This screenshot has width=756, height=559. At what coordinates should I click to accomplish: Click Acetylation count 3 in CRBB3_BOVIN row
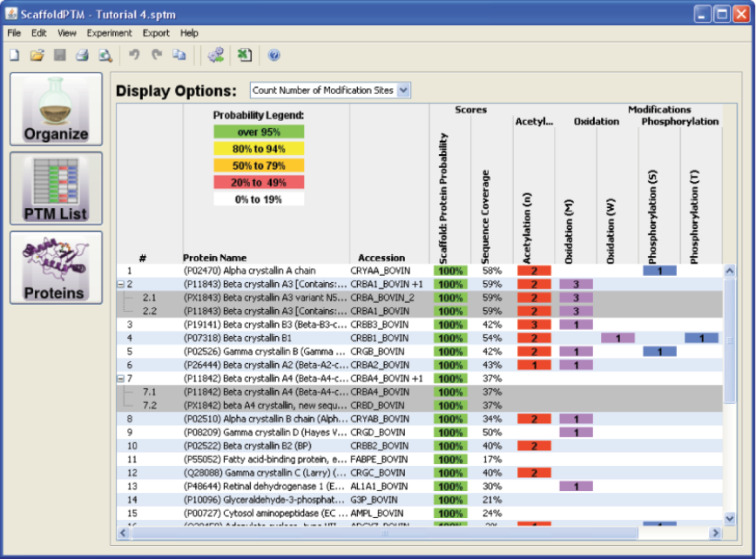click(534, 325)
